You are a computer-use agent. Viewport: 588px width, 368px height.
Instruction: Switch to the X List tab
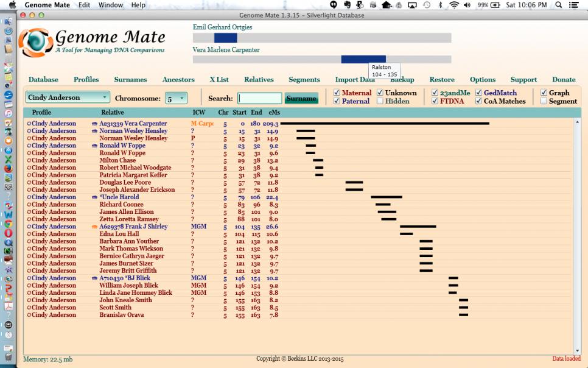point(219,80)
